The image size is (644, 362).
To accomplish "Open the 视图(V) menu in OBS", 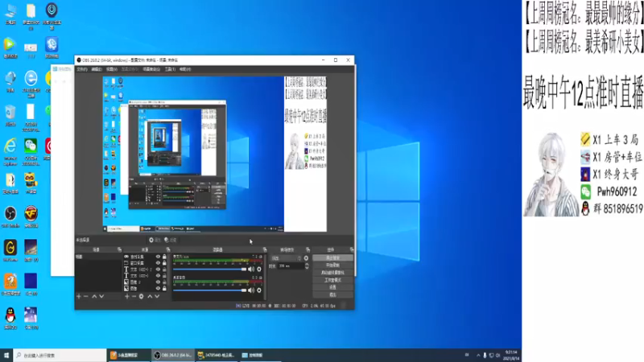I will pos(111,69).
